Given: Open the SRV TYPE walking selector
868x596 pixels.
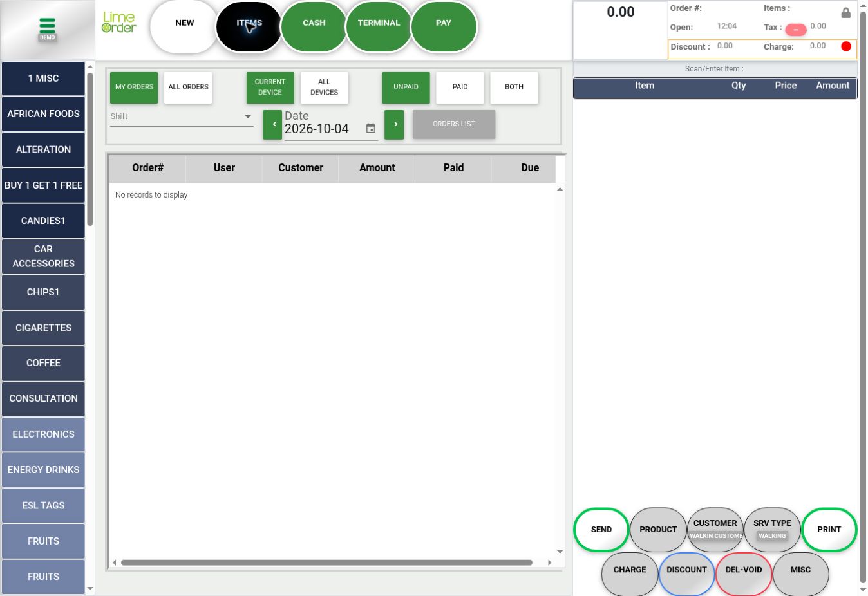Looking at the screenshot, I should click(x=772, y=529).
